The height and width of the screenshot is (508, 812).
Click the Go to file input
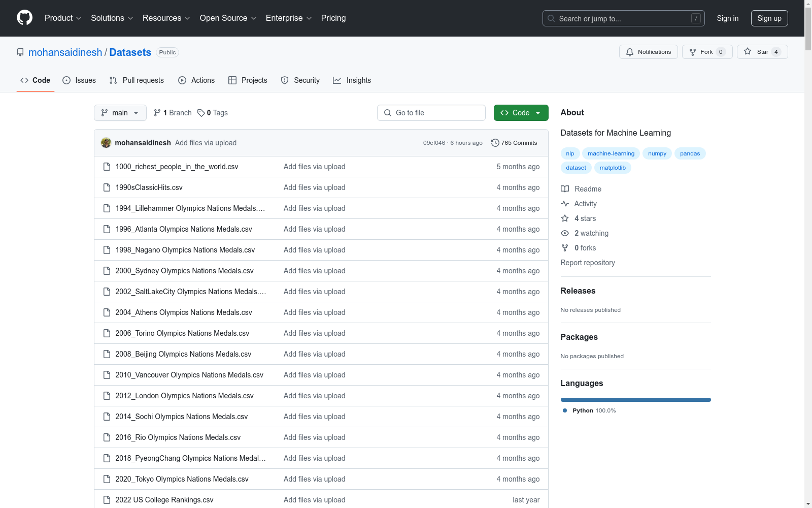click(431, 113)
